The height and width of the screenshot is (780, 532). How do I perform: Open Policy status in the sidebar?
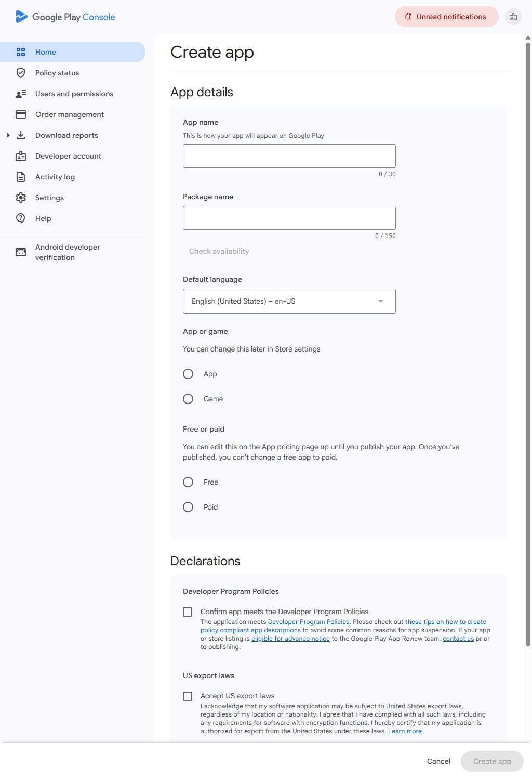[73, 73]
